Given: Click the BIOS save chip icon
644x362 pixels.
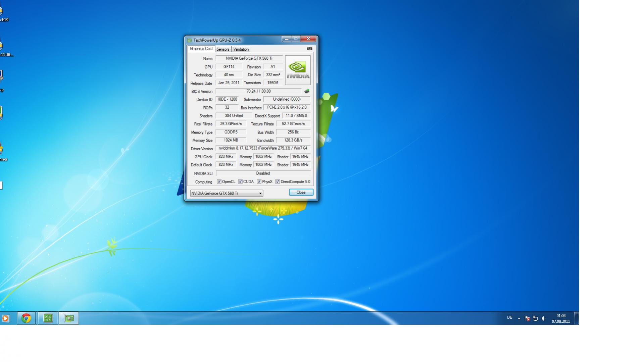Looking at the screenshot, I should 307,91.
